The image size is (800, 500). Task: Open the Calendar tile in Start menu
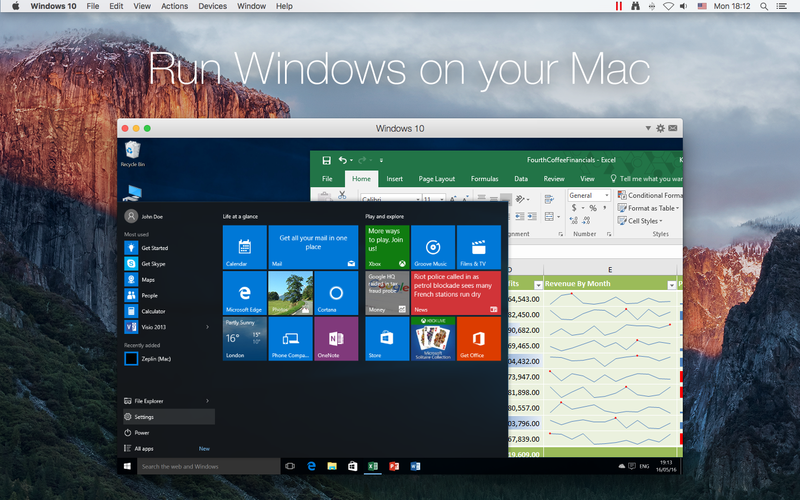[x=244, y=247]
